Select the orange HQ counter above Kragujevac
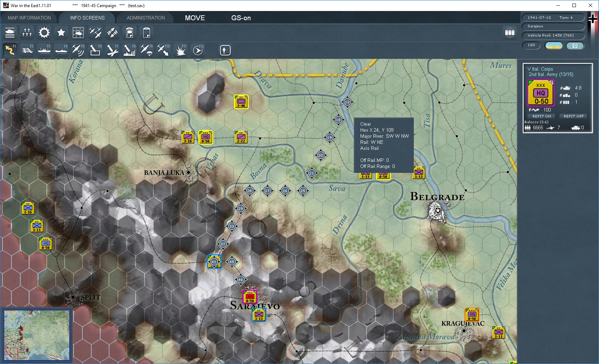Screen dimensions: 599x364 pos(472,315)
